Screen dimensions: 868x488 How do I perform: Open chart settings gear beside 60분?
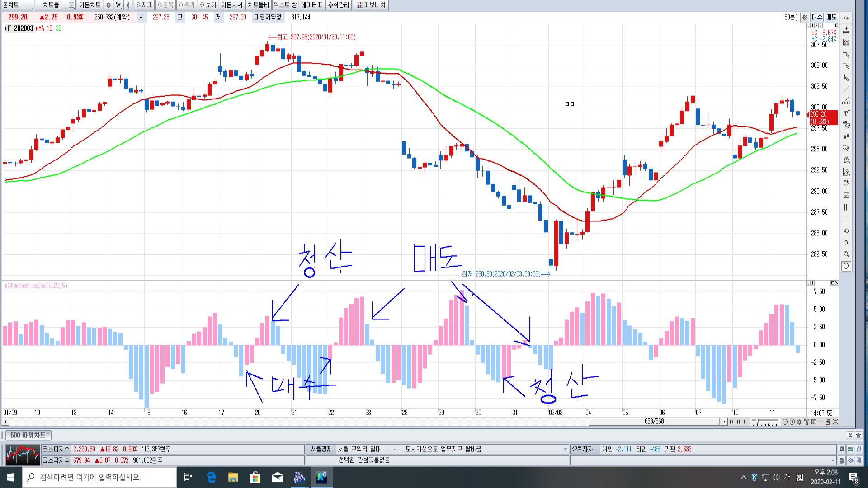click(805, 17)
